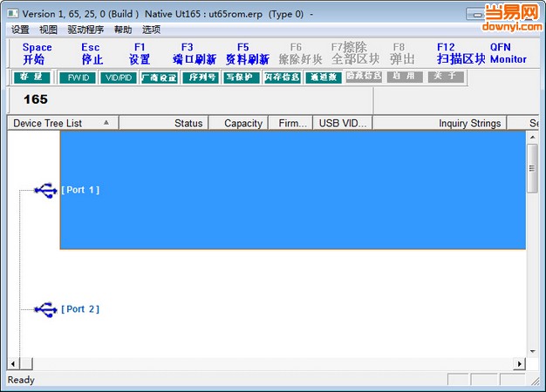Viewport: 546px width, 392px height.
Task: Open the 设置 menu
Action: point(20,29)
